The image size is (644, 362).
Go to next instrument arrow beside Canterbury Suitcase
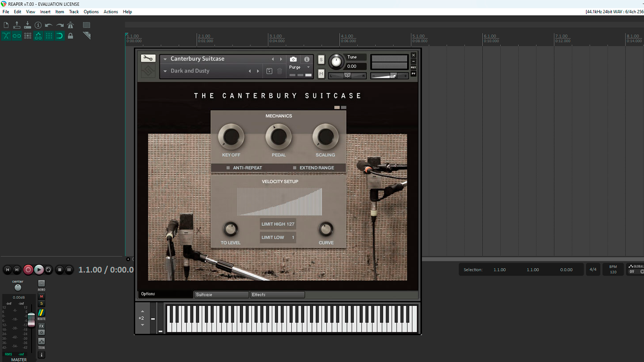click(x=281, y=59)
